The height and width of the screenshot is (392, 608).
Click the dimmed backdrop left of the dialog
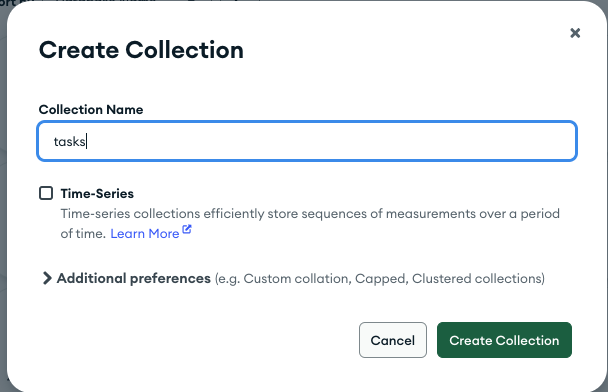tap(3, 194)
